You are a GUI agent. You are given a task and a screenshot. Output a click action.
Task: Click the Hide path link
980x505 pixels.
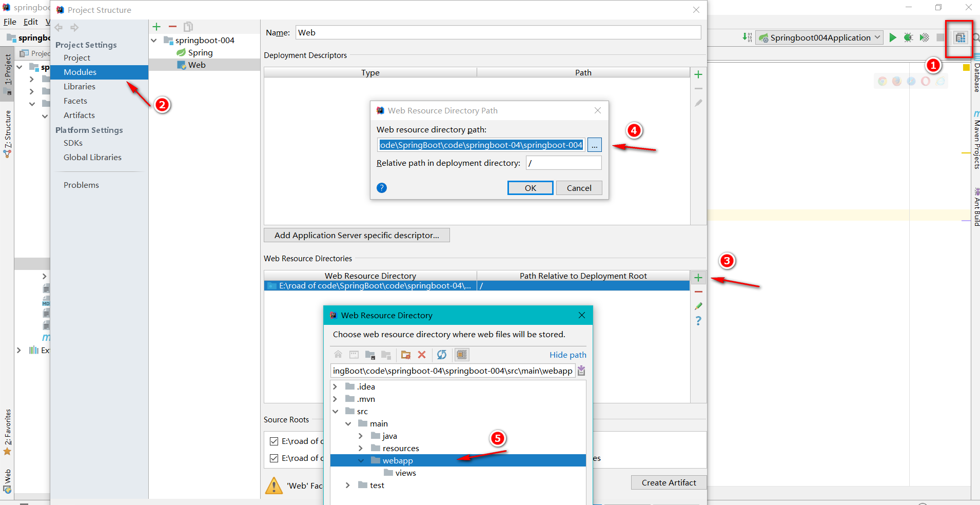click(567, 355)
